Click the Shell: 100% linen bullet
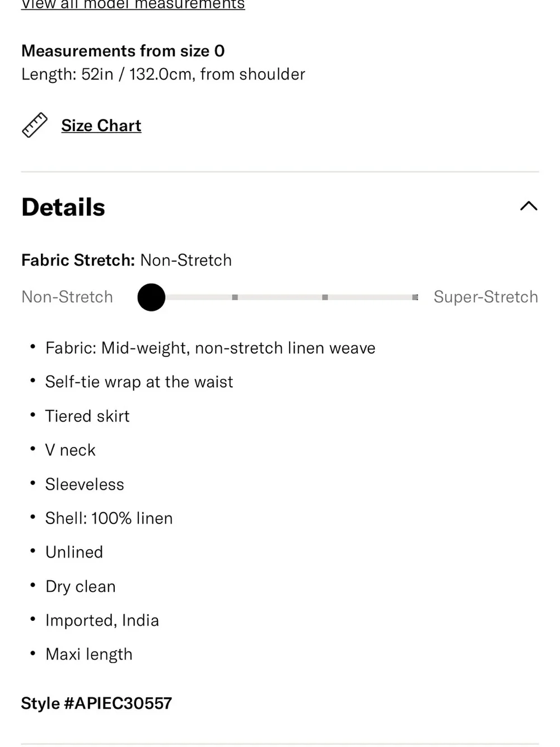The height and width of the screenshot is (747, 560). point(109,518)
